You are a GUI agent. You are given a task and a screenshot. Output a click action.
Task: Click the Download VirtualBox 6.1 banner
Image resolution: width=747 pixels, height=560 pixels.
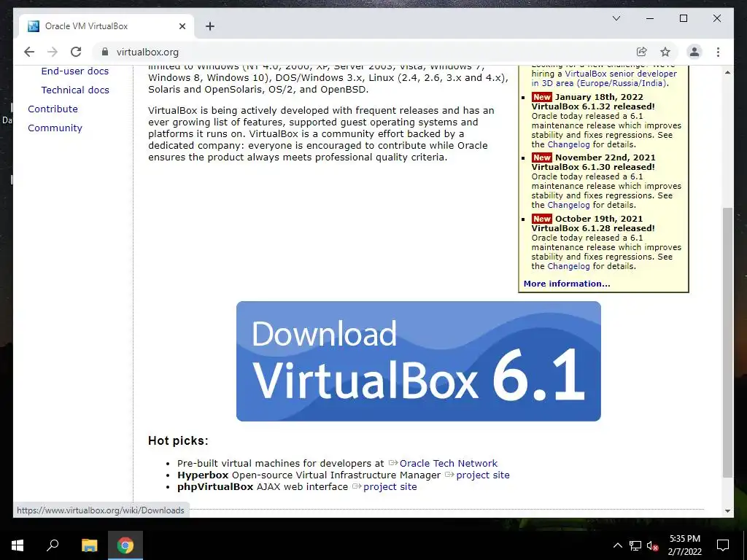click(418, 361)
